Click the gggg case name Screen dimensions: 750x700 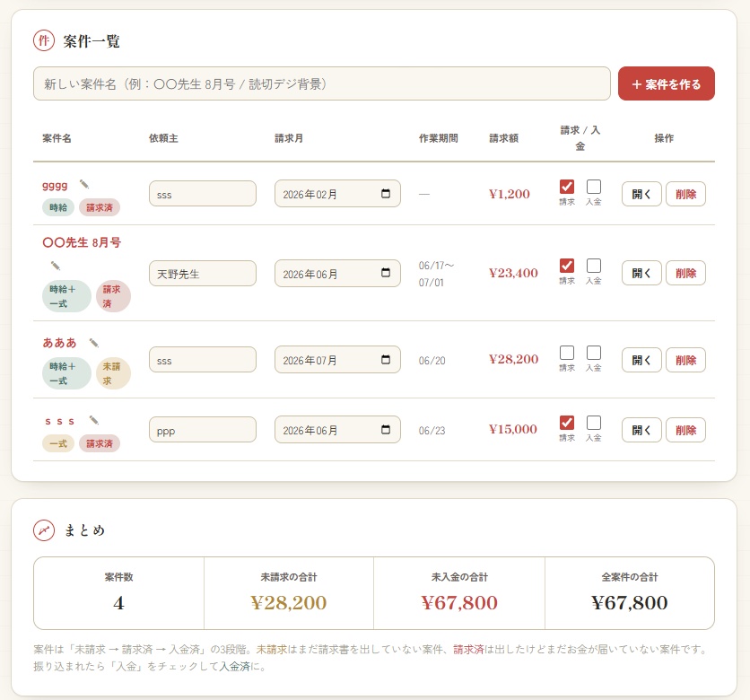click(55, 185)
